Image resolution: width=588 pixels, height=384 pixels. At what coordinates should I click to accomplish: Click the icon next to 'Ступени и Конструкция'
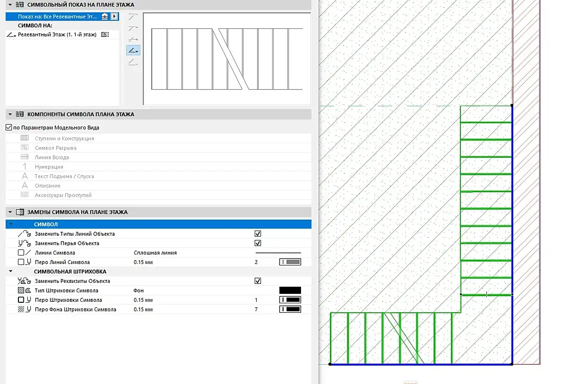pyautogui.click(x=24, y=138)
